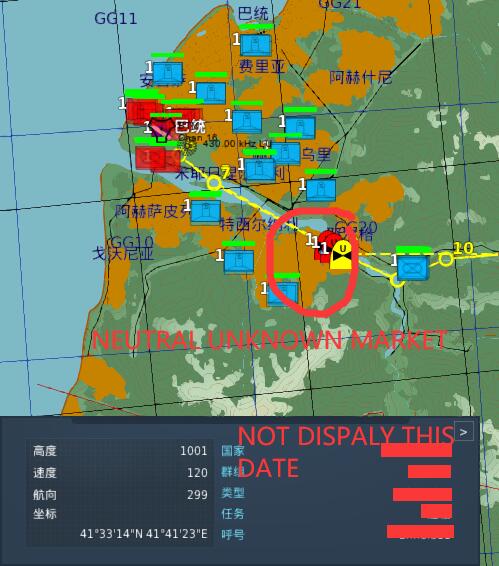The width and height of the screenshot is (499, 566).
Task: Click the 430.00 kHz beacon frequency text
Action: pyautogui.click(x=237, y=143)
